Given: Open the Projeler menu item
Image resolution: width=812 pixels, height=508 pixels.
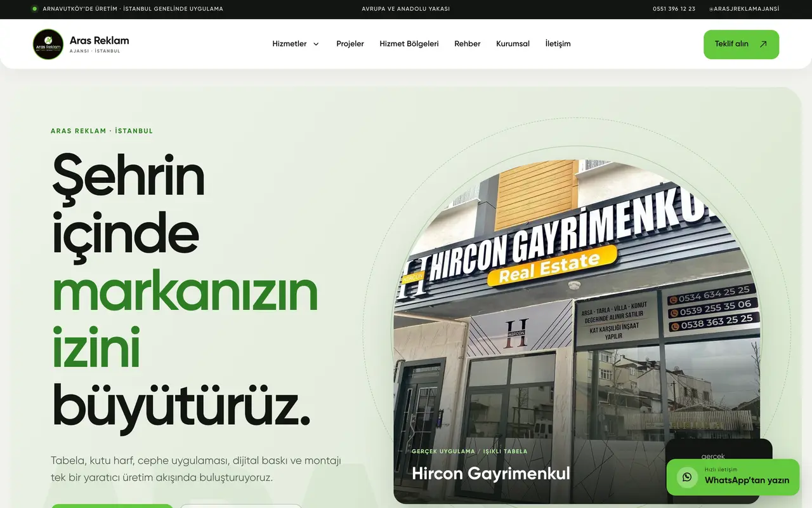Looking at the screenshot, I should click(350, 44).
